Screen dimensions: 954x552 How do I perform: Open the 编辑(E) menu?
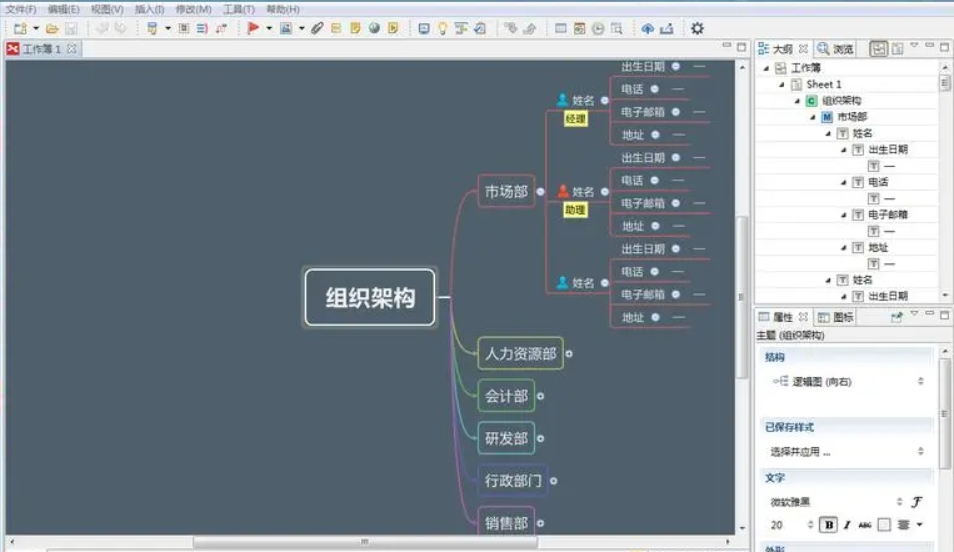[64, 9]
